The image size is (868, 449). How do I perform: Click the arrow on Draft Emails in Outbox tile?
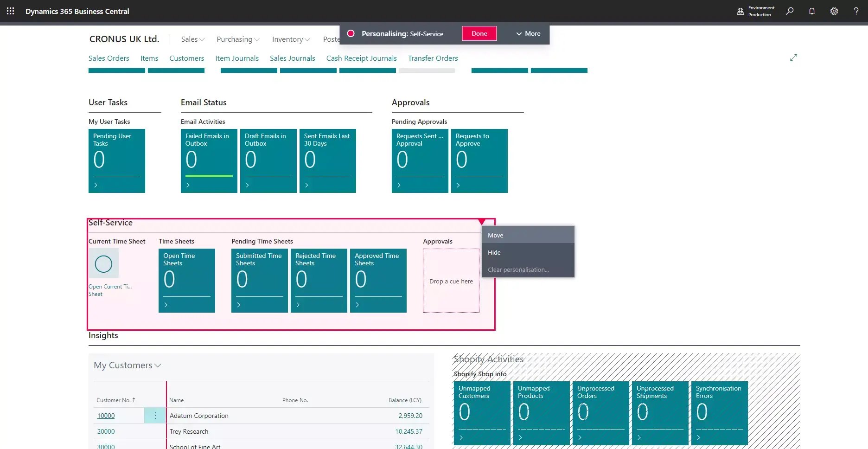click(248, 185)
